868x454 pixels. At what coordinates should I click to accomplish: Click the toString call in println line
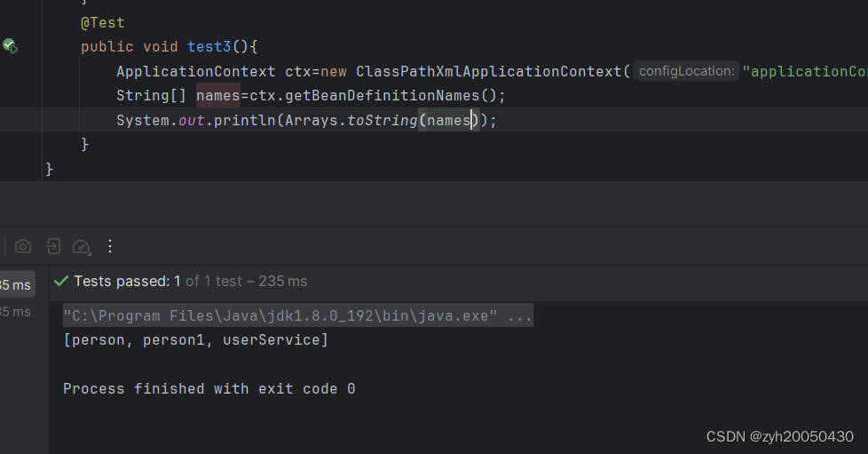[382, 120]
